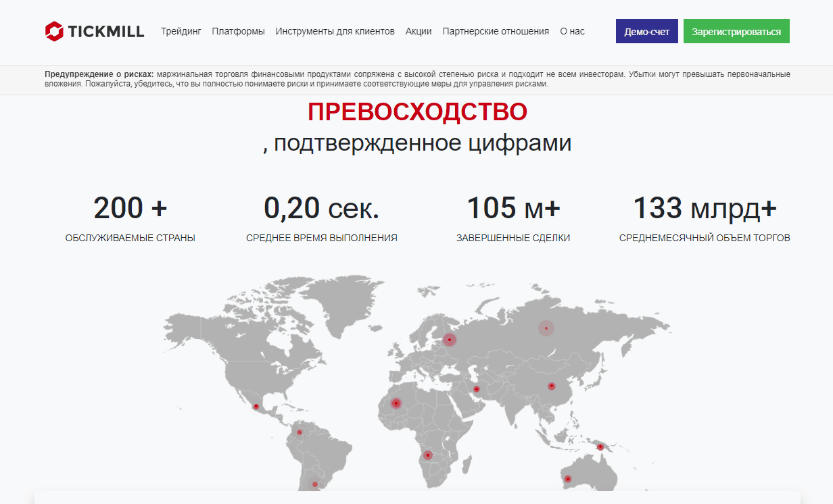Click ОБСЛУЖИВАЕМЫЕ СТРАНЫ label
This screenshot has height=504, width=833.
click(130, 238)
